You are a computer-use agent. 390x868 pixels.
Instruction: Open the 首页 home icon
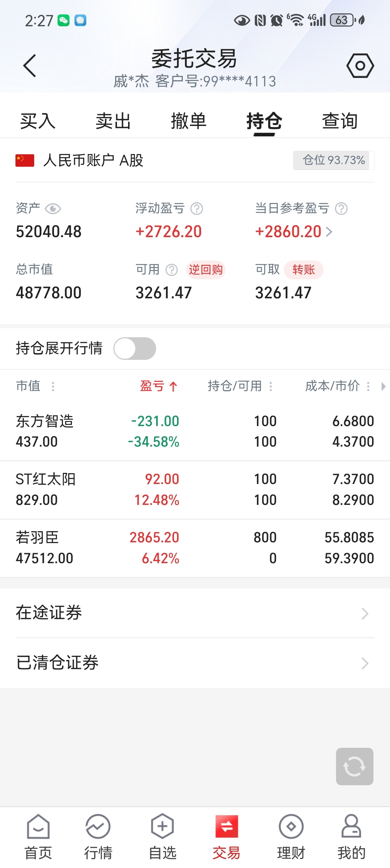click(x=38, y=827)
